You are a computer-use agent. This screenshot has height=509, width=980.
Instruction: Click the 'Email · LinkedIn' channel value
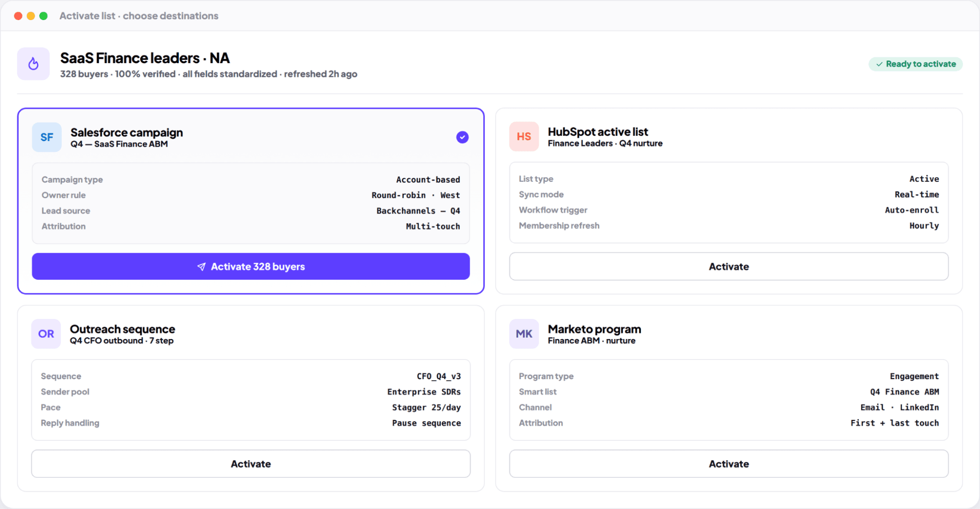[x=900, y=408]
